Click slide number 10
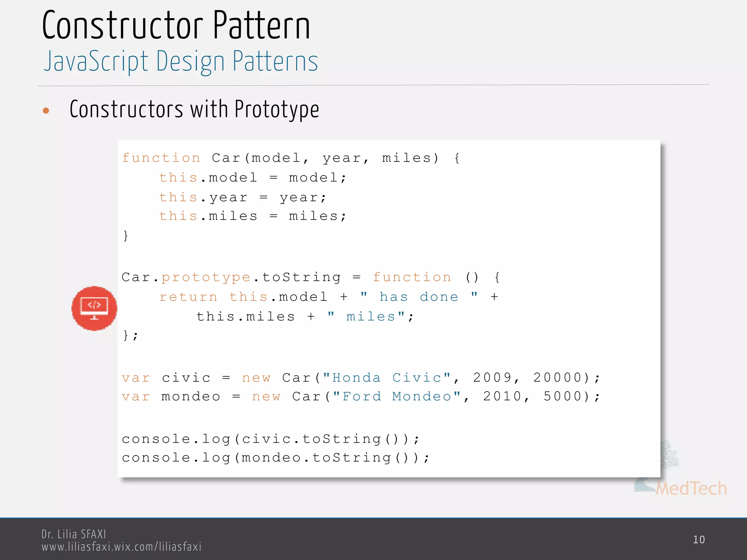This screenshot has width=747, height=560. click(x=698, y=540)
